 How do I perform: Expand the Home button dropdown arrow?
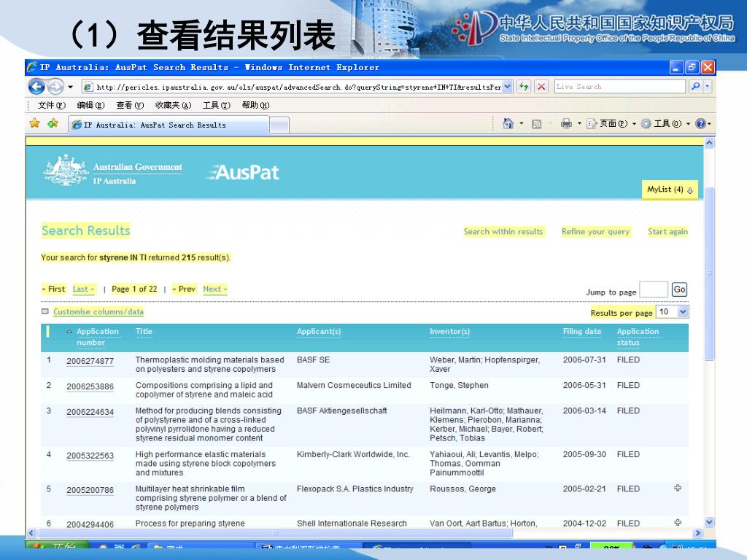pos(521,124)
